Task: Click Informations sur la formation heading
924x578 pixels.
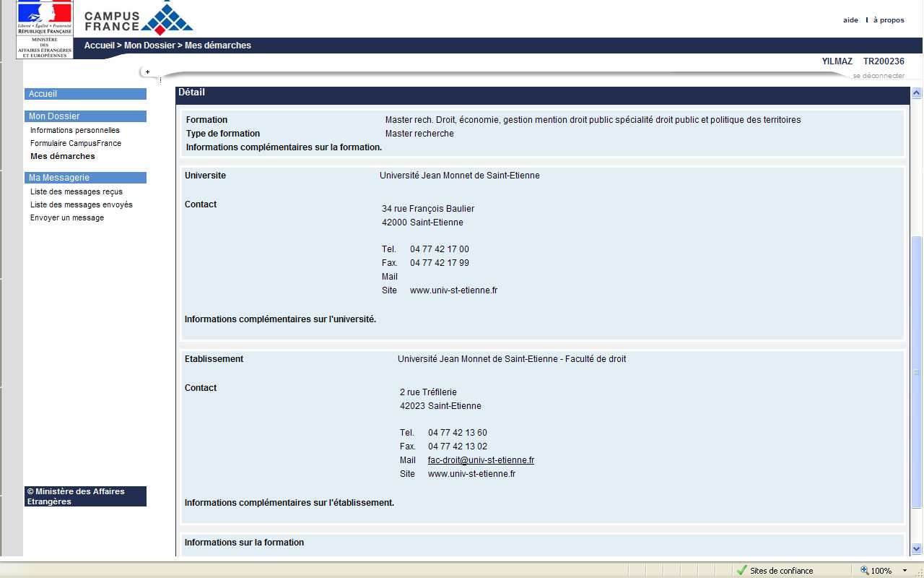Action: [244, 543]
